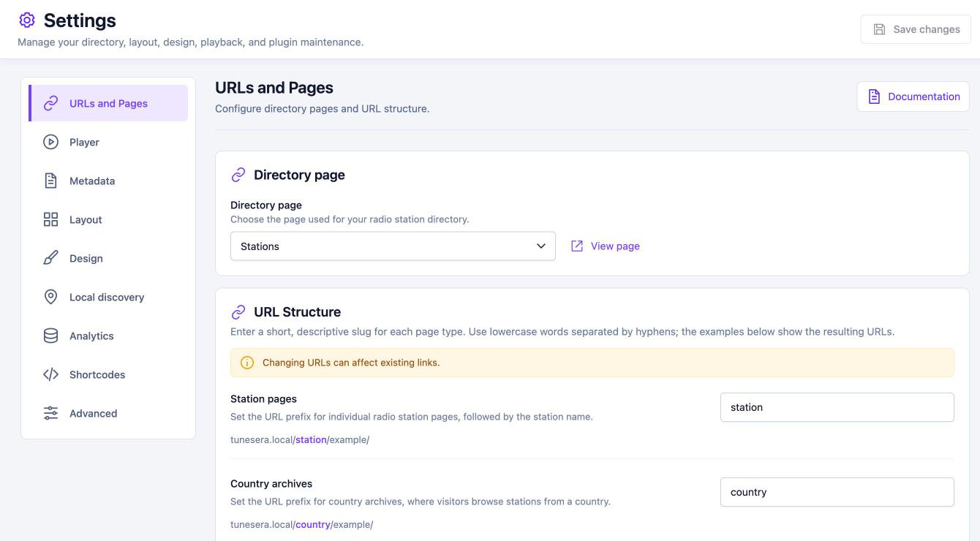Screen dimensions: 980x541
Task: Click the description text under Country archives
Action: 421,502
